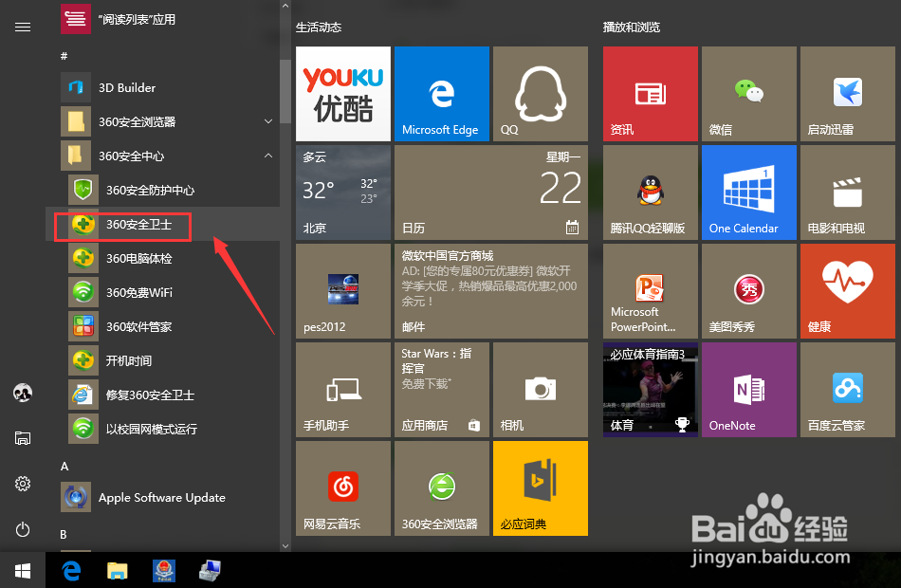901x588 pixels.
Task: Collapse the 360安全中心 group
Action: click(x=268, y=156)
